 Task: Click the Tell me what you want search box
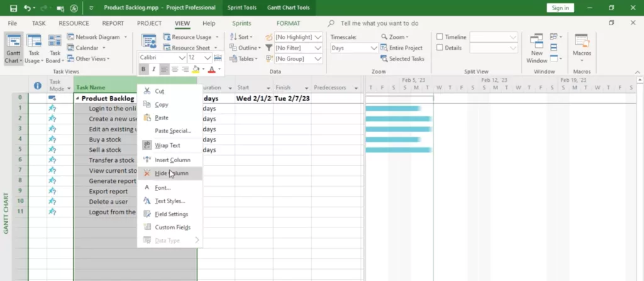379,23
